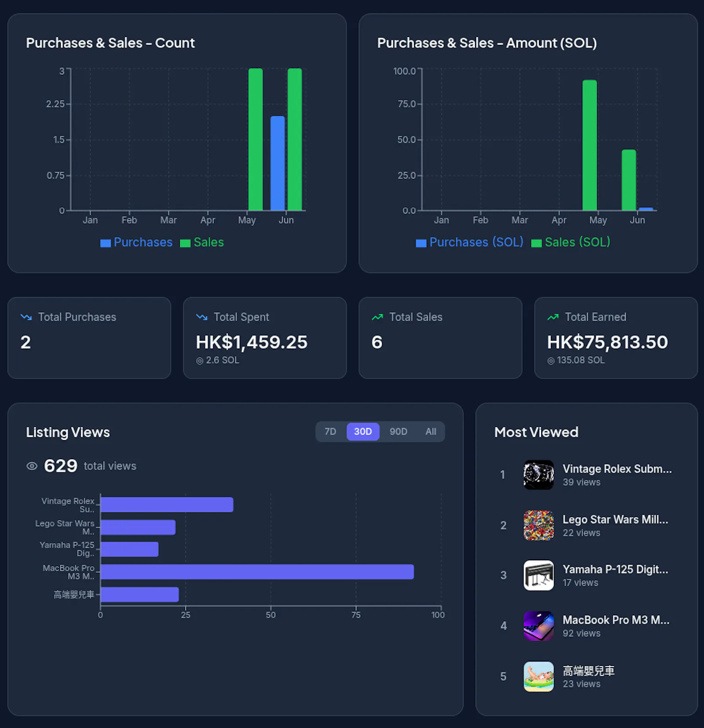Click the 高端嬰兒車 bar in Listing Views
Image resolution: width=704 pixels, height=728 pixels.
coord(139,594)
